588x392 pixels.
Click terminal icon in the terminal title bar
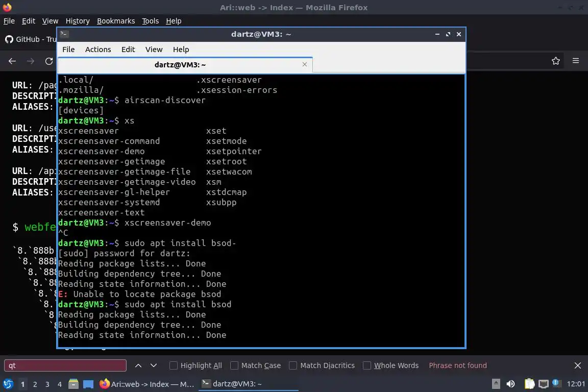coord(64,34)
